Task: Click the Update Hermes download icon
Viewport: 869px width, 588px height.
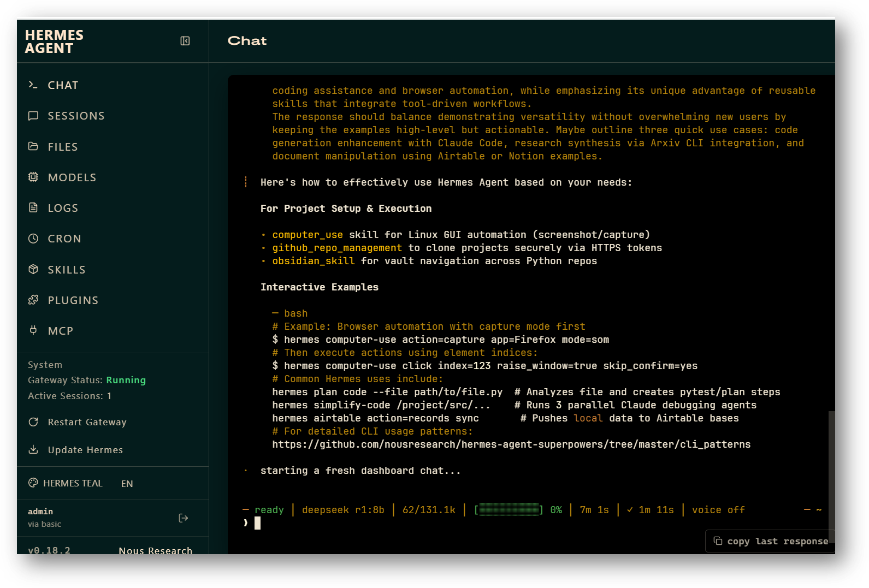Action: [33, 449]
